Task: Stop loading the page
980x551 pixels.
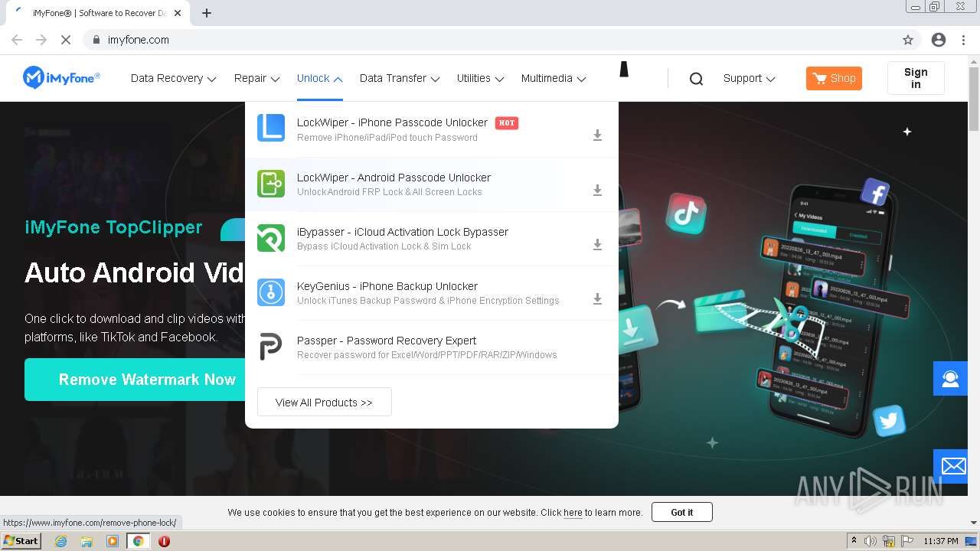Action: pyautogui.click(x=66, y=40)
